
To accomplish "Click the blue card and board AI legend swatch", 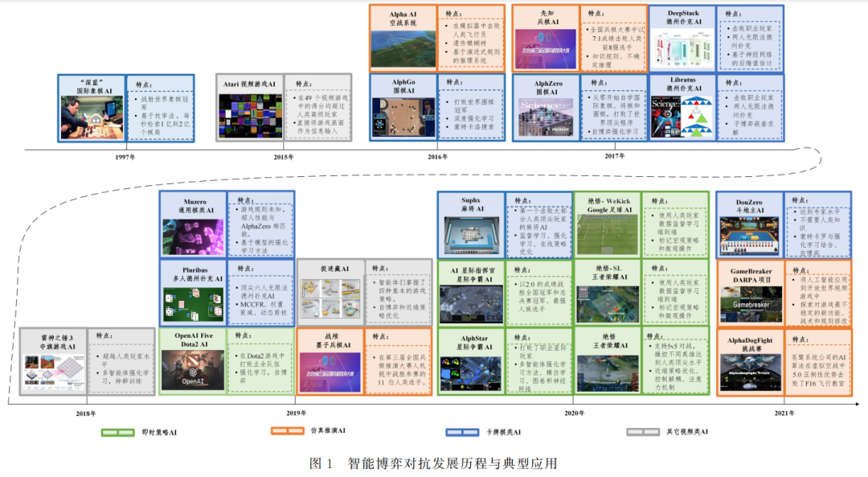I will pos(462,432).
